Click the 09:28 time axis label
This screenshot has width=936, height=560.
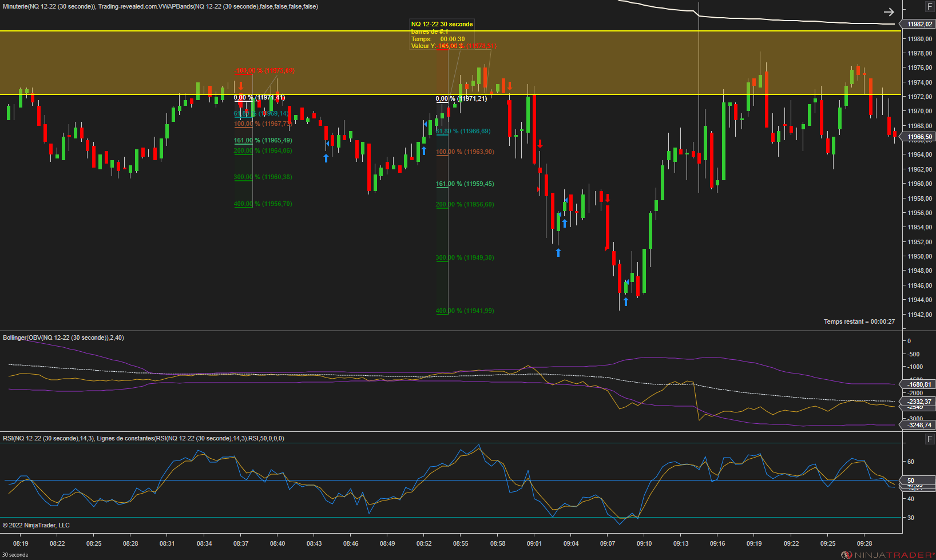coord(864,543)
